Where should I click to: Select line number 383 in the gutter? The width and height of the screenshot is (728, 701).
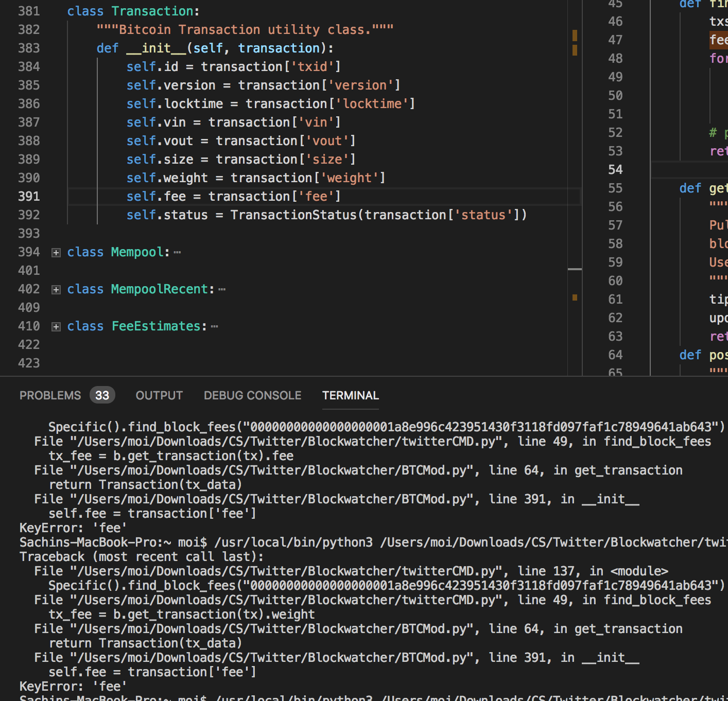[x=29, y=48]
